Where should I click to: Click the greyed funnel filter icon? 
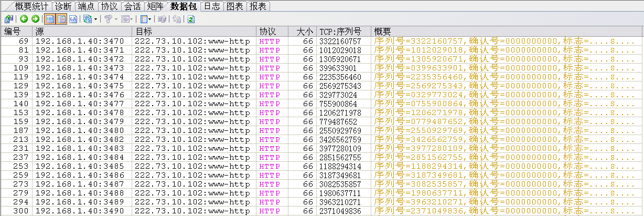tap(108, 19)
